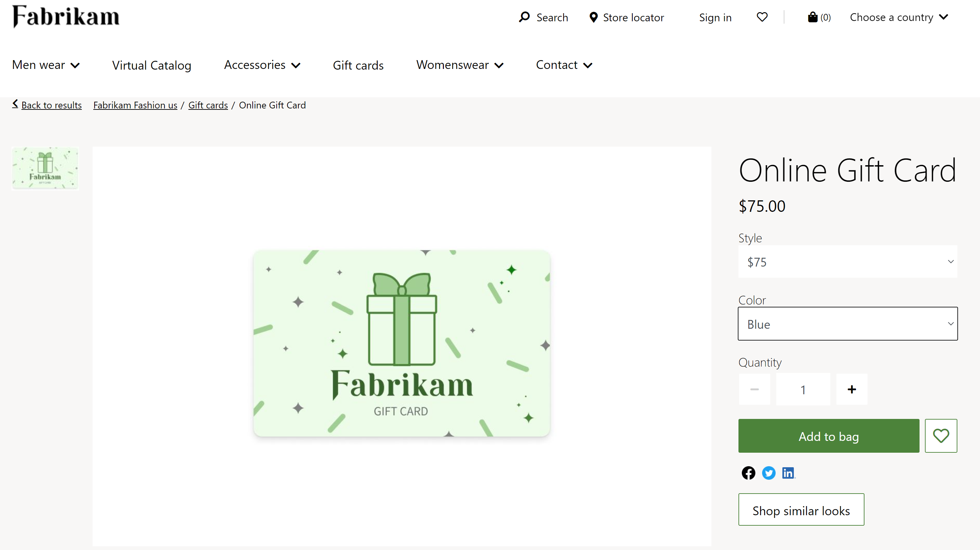This screenshot has height=550, width=980.
Task: Click the Wishlist heart icon top bar
Action: pyautogui.click(x=761, y=17)
